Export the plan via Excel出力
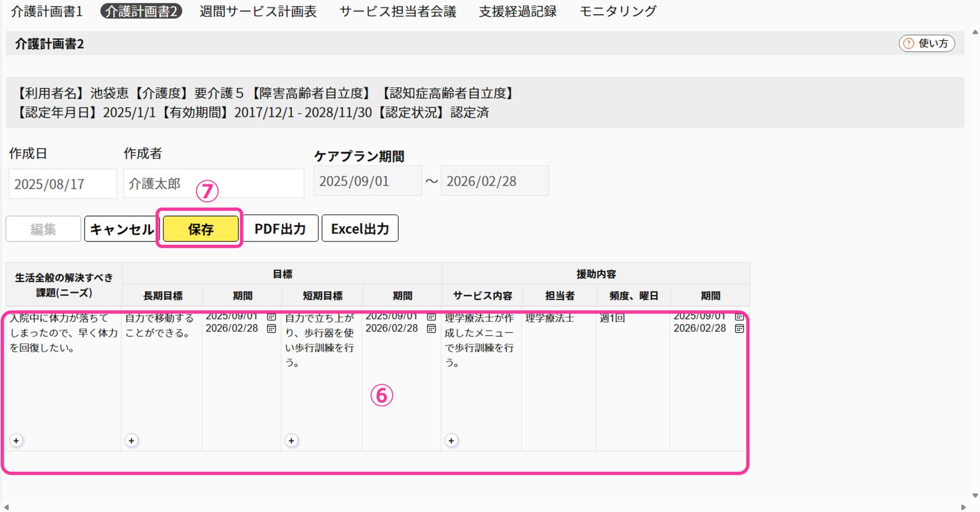The image size is (980, 512). [x=360, y=229]
